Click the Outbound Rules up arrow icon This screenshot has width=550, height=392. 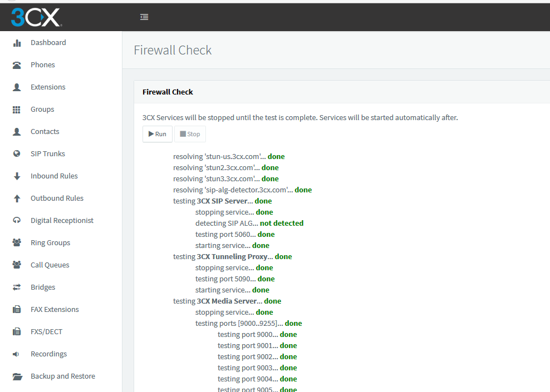pyautogui.click(x=17, y=199)
